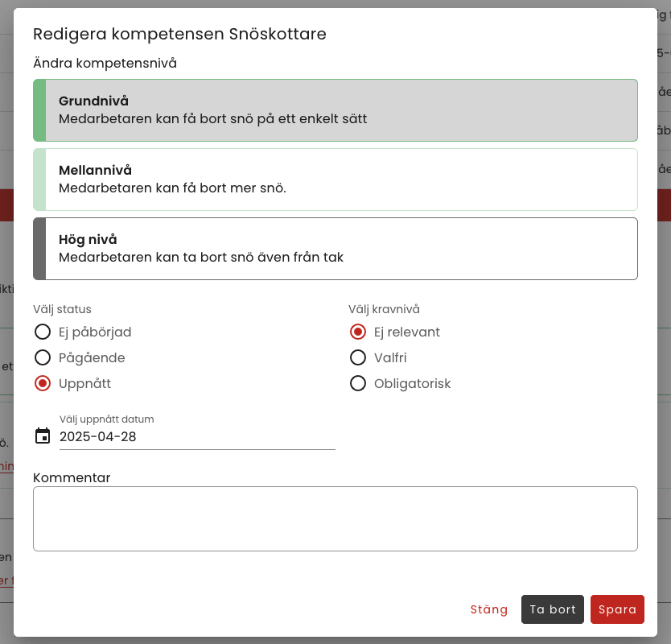Image resolution: width=671 pixels, height=644 pixels.
Task: Set requirement level to Ej relevant
Action: (358, 332)
